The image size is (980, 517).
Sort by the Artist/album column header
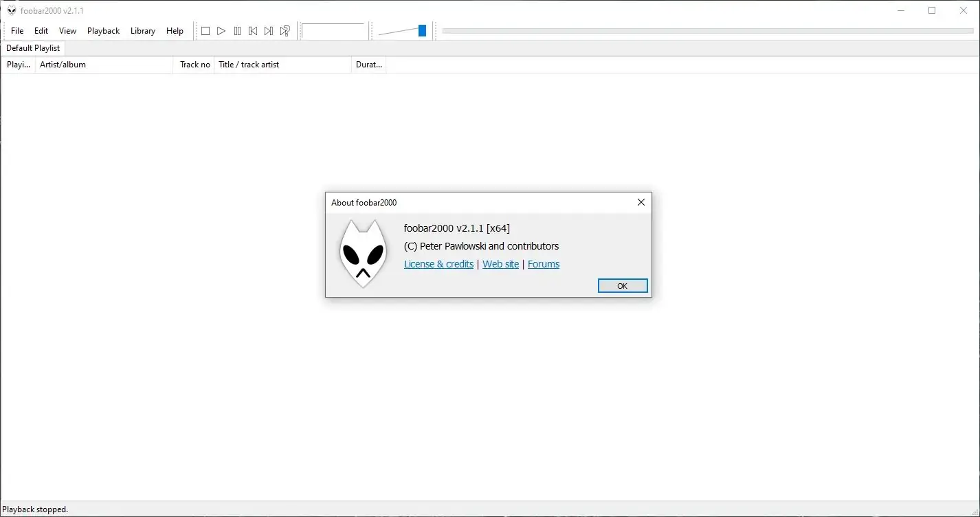click(104, 65)
